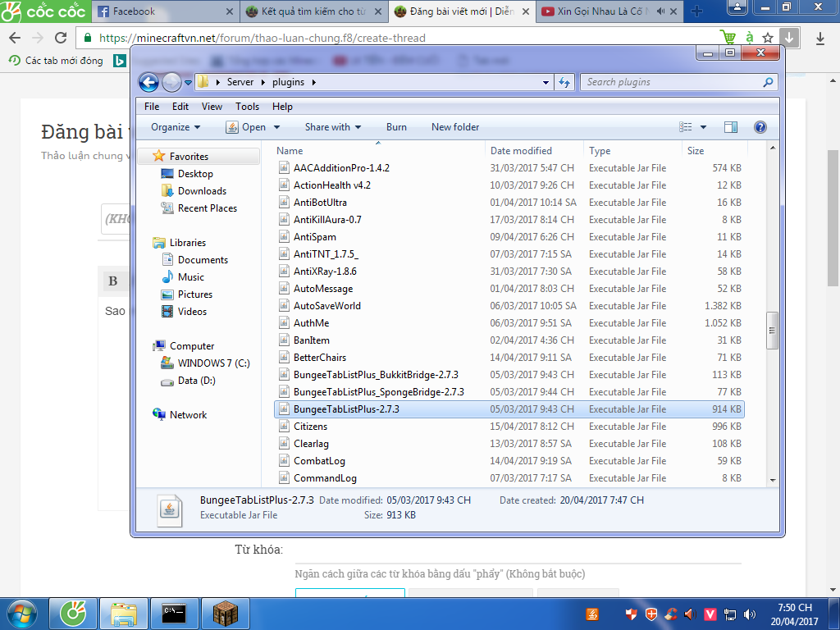The width and height of the screenshot is (840, 630).
Task: Open Command Prompt from taskbar
Action: pyautogui.click(x=174, y=613)
